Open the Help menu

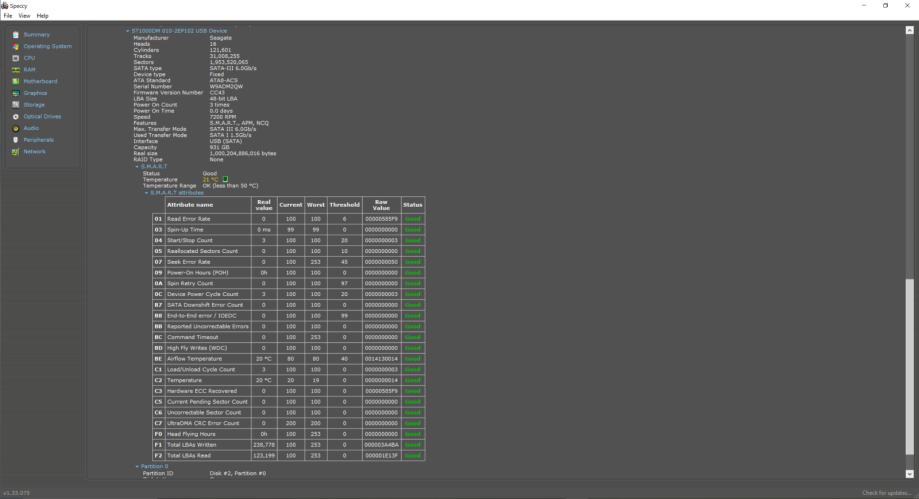[42, 16]
